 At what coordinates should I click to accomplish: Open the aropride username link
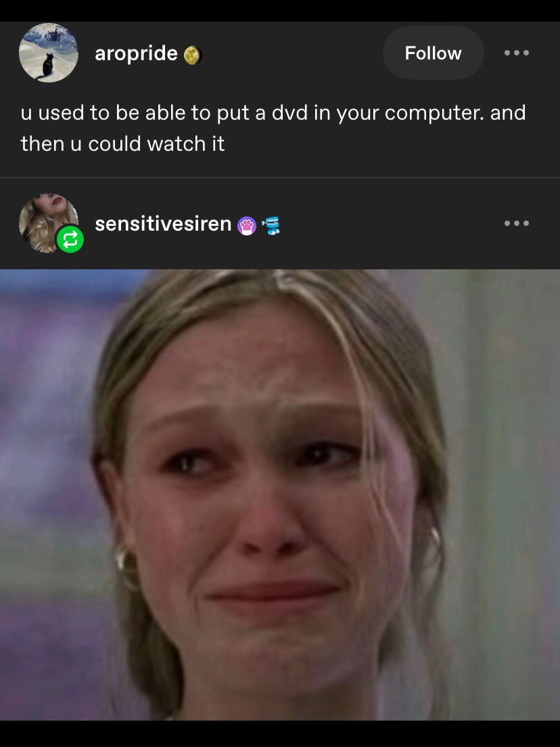pos(136,53)
